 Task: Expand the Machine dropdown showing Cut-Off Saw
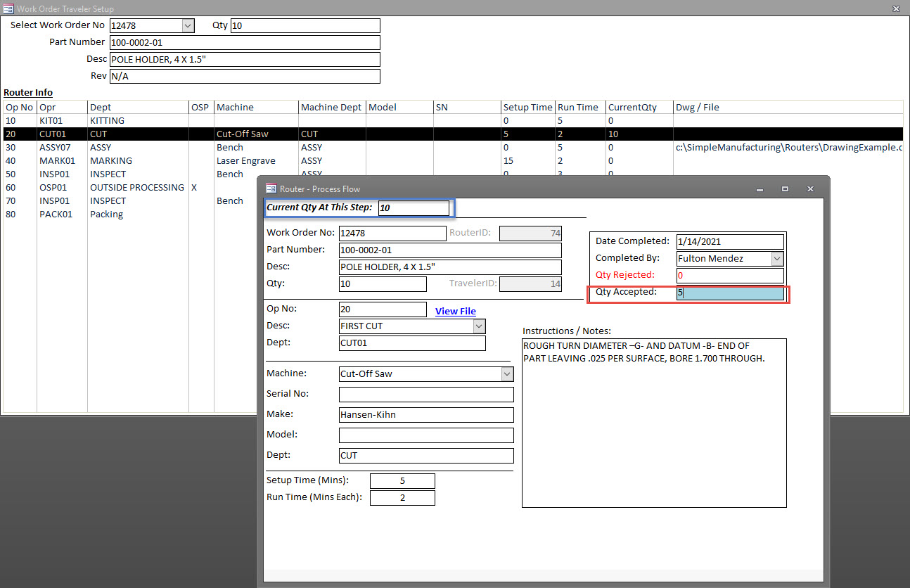(x=508, y=373)
